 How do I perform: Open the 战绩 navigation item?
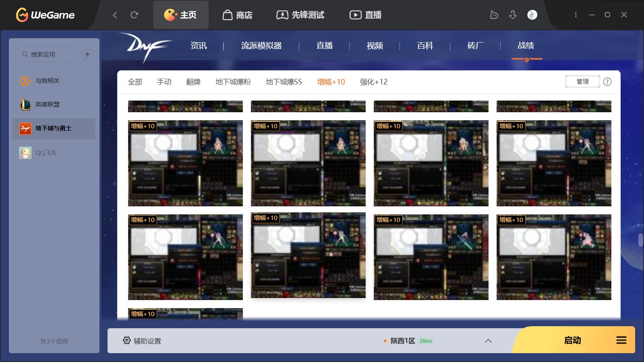[526, 46]
